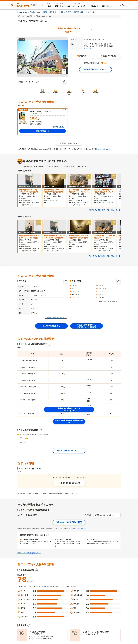This screenshot has height=644, width=138.
Task: Follow the 杉並区 breadcrumb link
Action: [x=61, y=12]
